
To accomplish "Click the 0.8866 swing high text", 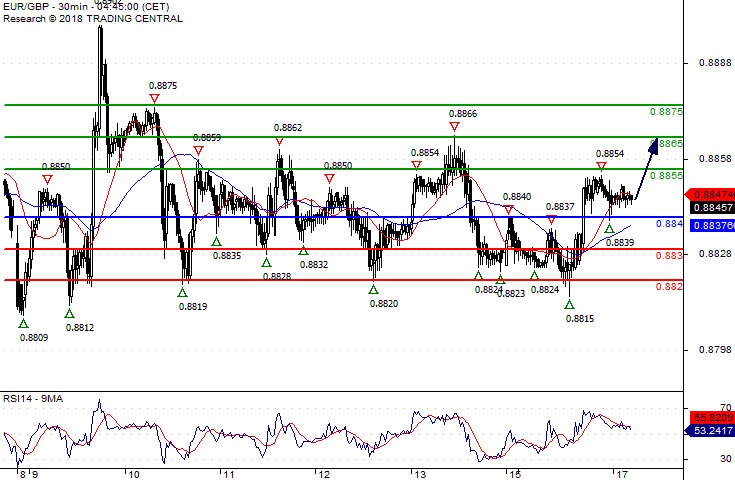I will coord(463,114).
